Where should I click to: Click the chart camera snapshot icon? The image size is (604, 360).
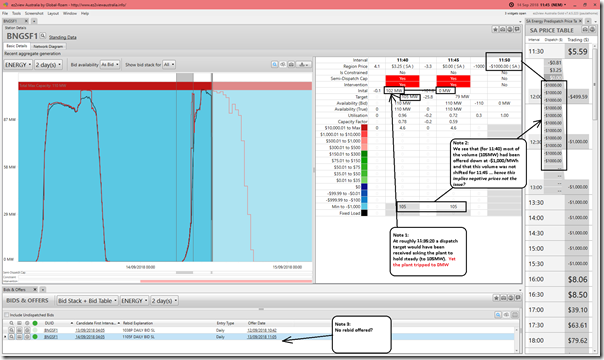291,64
